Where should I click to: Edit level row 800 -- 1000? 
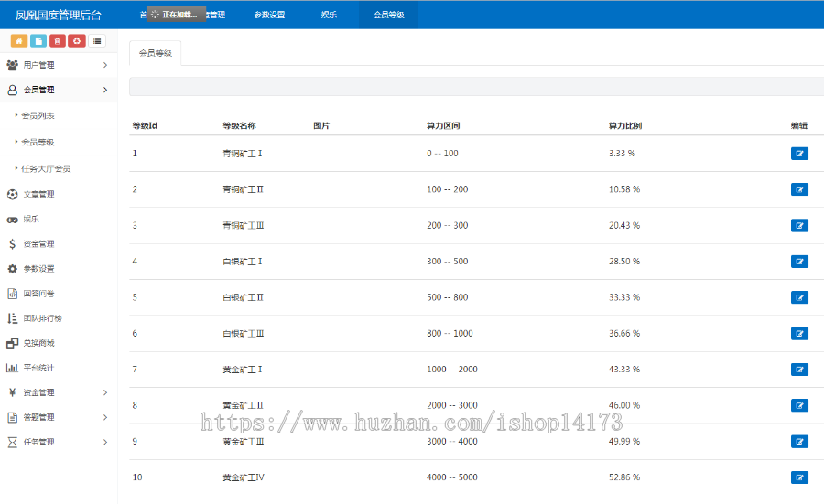click(x=799, y=333)
